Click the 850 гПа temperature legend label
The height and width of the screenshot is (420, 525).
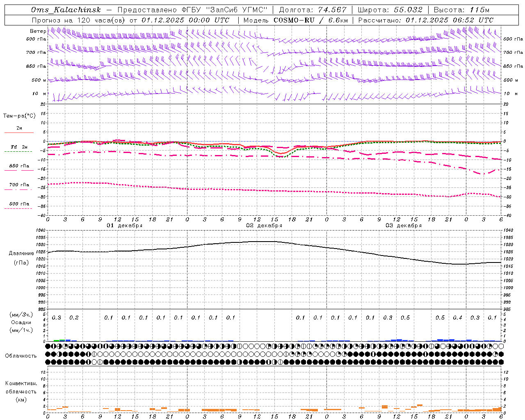click(x=19, y=166)
